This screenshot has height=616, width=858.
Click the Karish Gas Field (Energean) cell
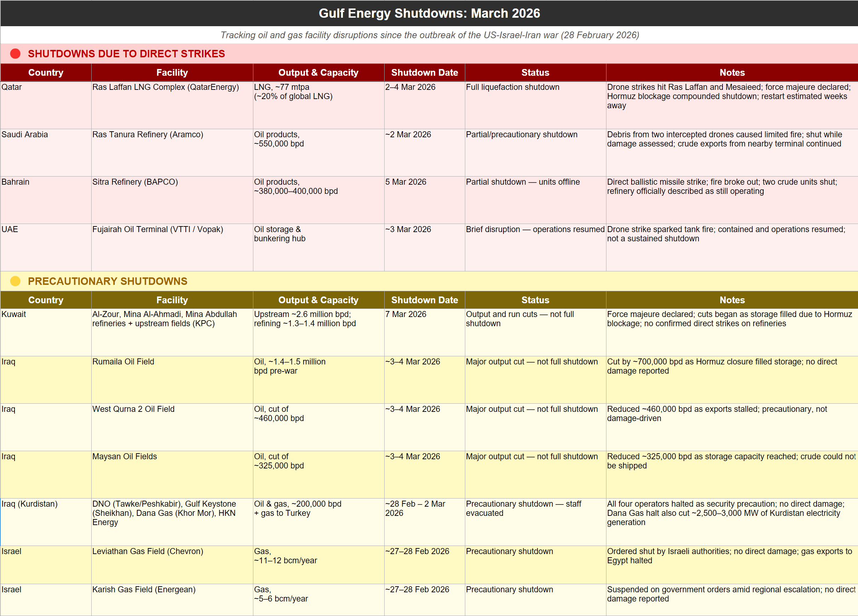click(x=144, y=589)
